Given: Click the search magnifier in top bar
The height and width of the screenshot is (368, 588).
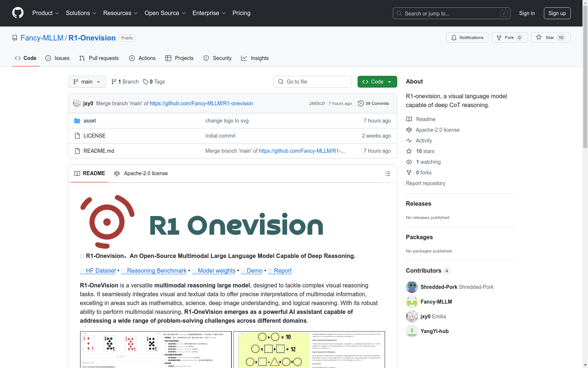Looking at the screenshot, I should coord(399,13).
